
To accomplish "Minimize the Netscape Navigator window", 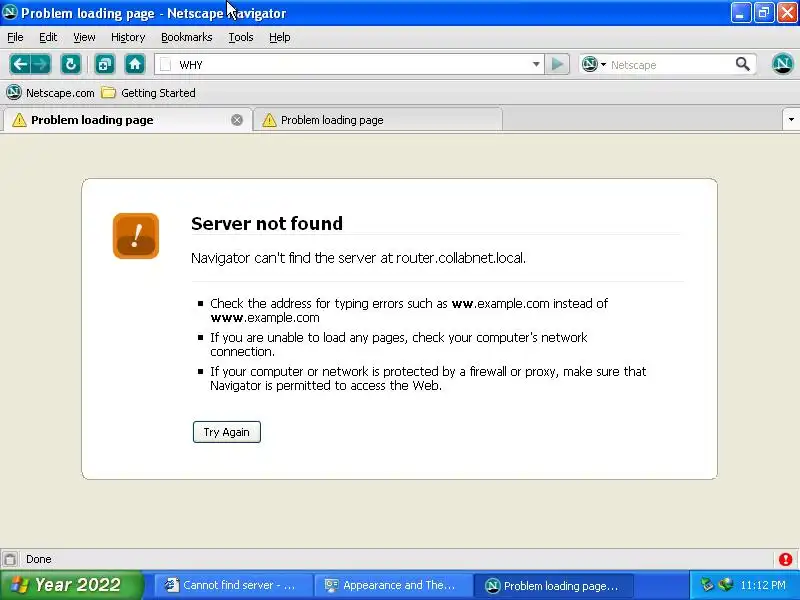I will (x=741, y=13).
